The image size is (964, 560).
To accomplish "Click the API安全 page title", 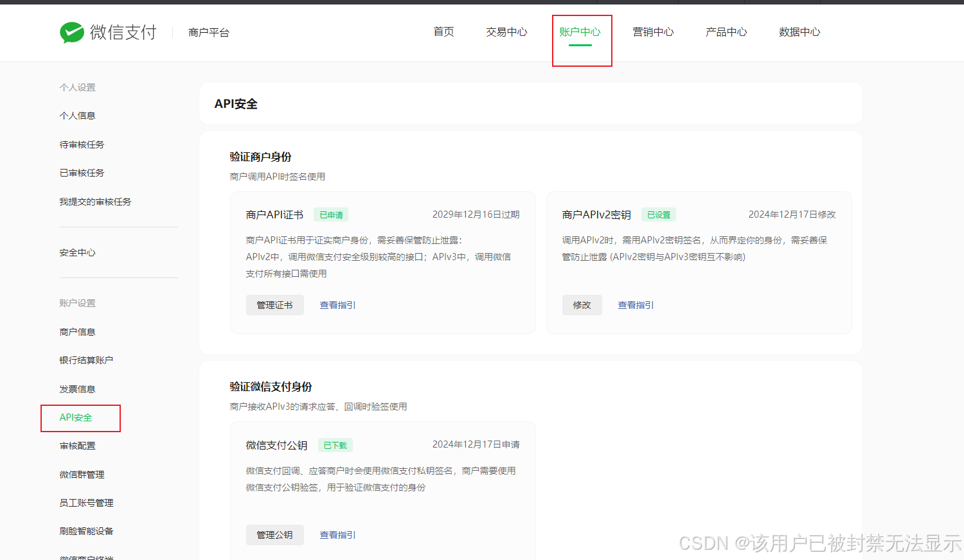I will (x=236, y=104).
